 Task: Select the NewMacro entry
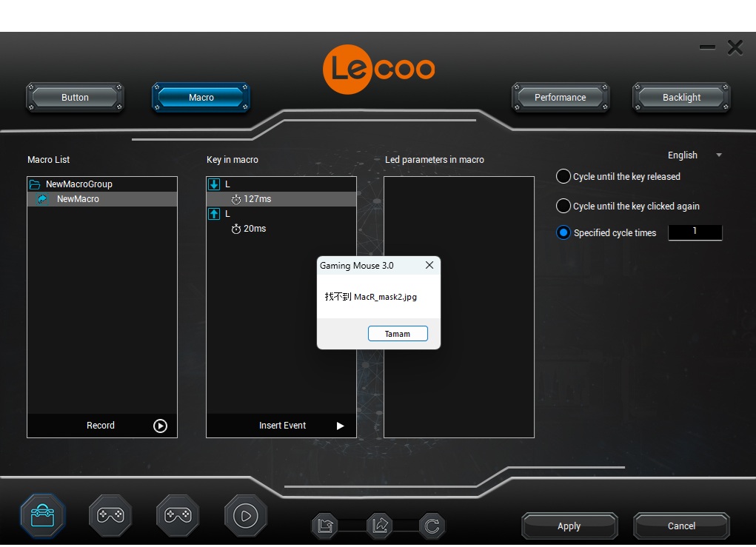(102, 199)
